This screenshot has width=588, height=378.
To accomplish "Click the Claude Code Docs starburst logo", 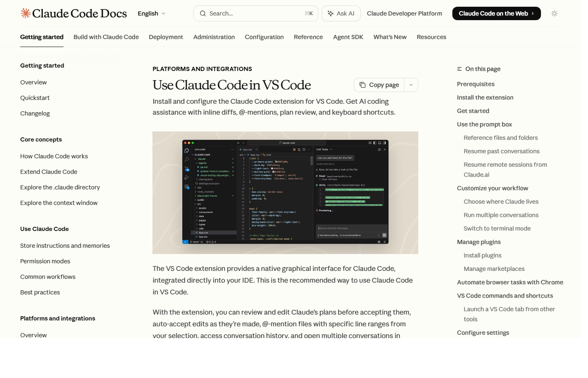I will pos(26,13).
